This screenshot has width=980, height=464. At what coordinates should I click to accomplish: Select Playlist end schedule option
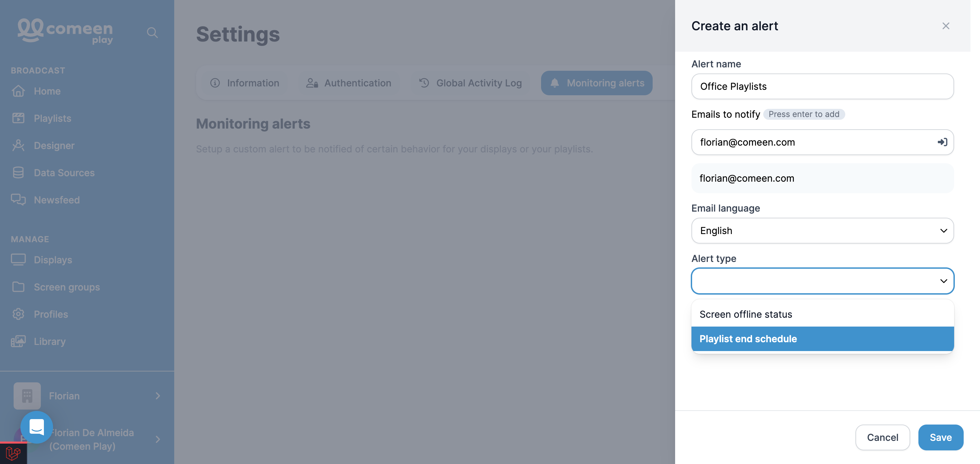point(822,339)
